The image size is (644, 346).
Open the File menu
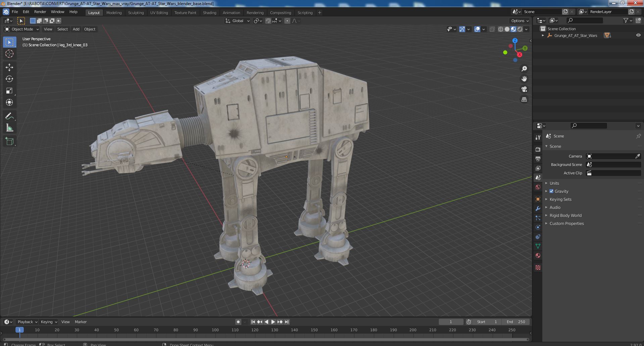point(15,12)
